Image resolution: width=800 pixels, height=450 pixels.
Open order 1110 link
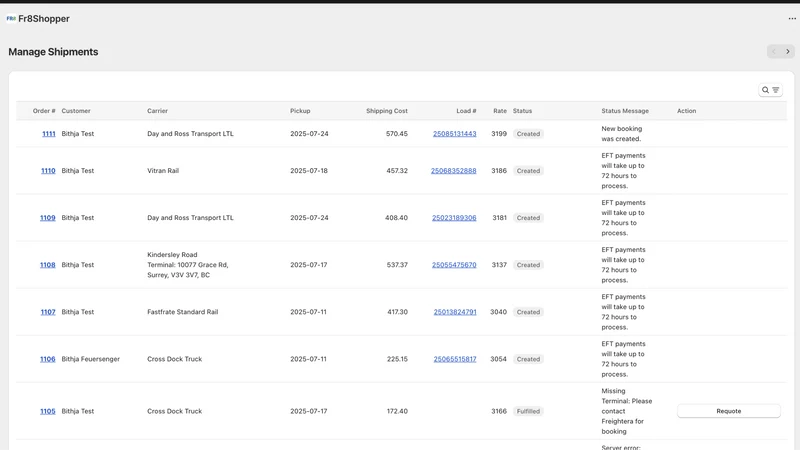tap(48, 170)
